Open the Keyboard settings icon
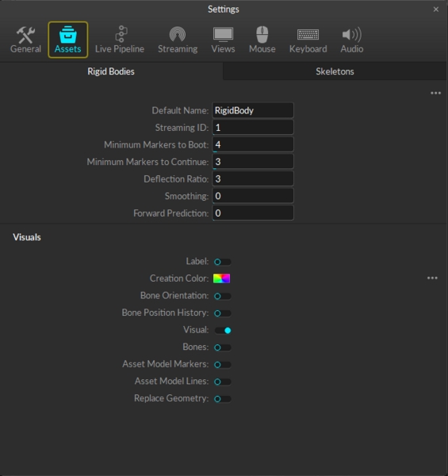Image resolution: width=448 pixels, height=476 pixels. tap(308, 34)
